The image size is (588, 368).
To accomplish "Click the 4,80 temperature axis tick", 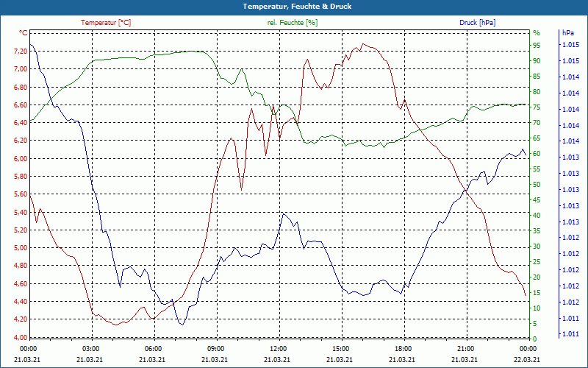I will coord(21,266).
